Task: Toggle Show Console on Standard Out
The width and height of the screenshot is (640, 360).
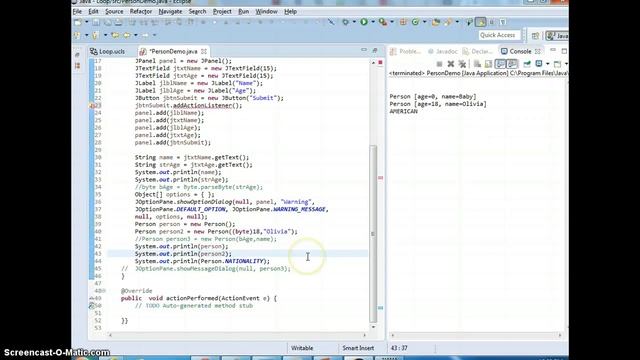Action: click(500, 64)
